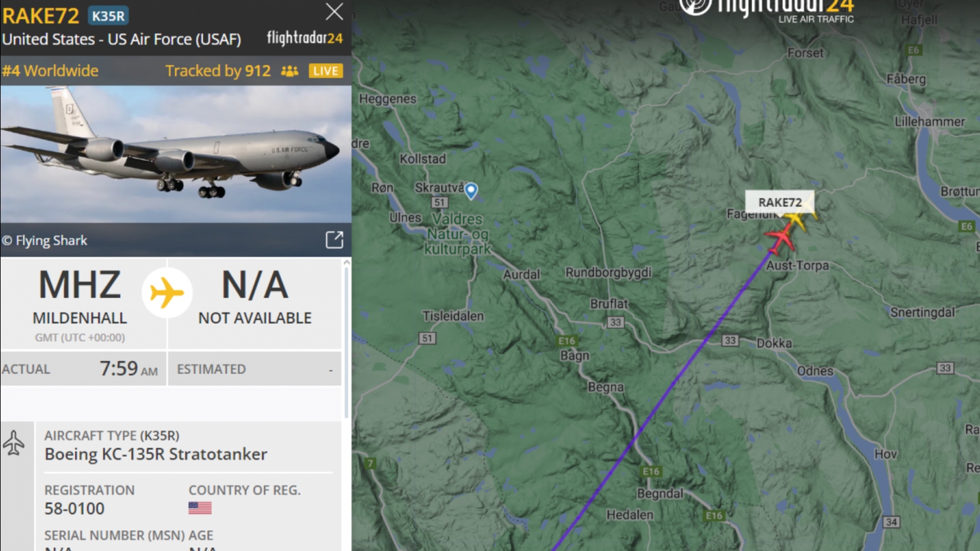Click the tracked-by viewers people icon
This screenshot has height=551, width=980.
tap(290, 71)
